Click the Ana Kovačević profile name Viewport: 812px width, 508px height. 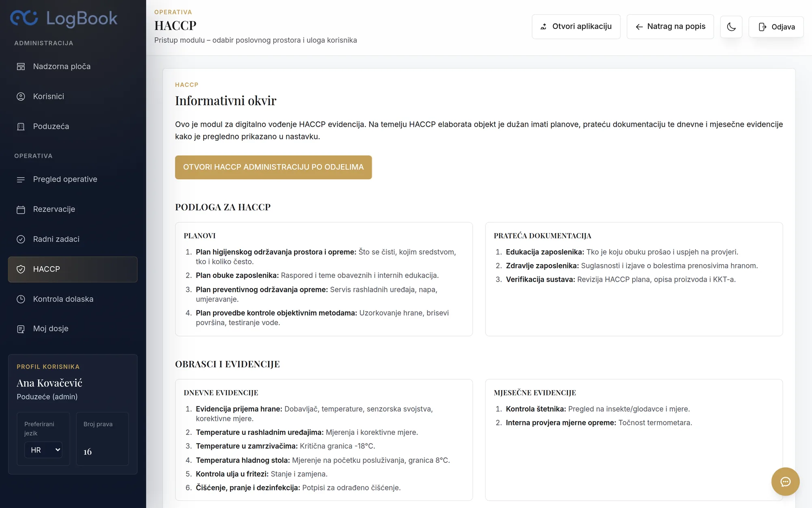point(50,383)
